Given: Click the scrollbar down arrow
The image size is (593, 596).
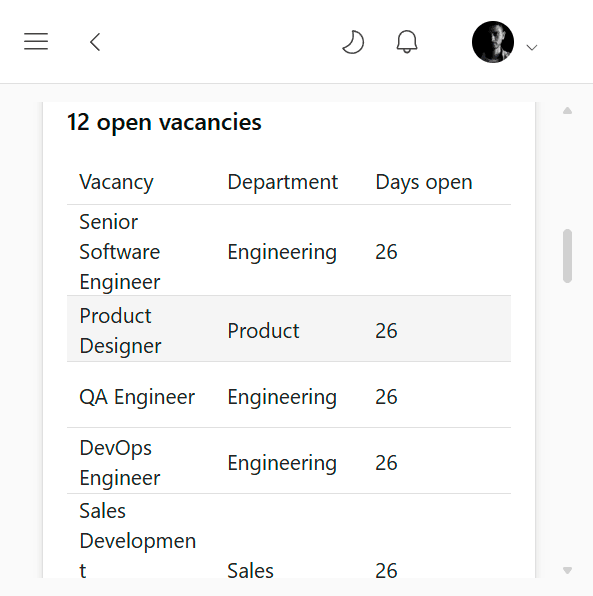Looking at the screenshot, I should [568, 570].
